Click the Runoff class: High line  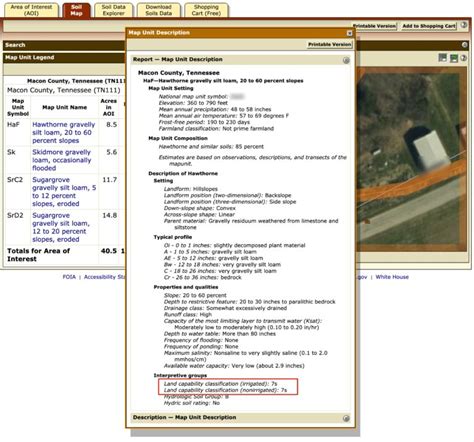click(188, 315)
